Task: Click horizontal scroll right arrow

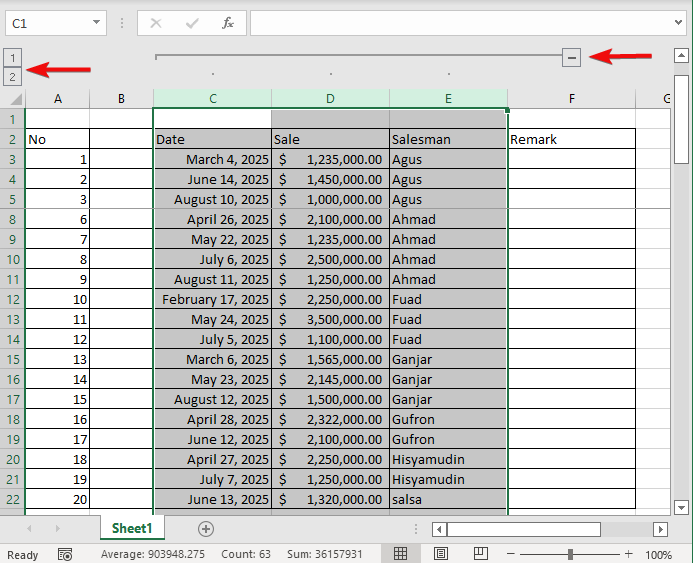Action: [x=660, y=529]
